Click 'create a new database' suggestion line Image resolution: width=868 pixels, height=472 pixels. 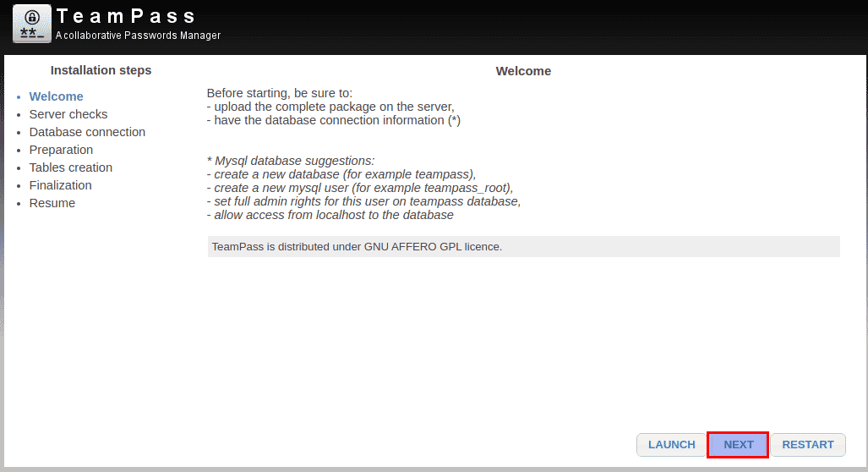pos(341,174)
